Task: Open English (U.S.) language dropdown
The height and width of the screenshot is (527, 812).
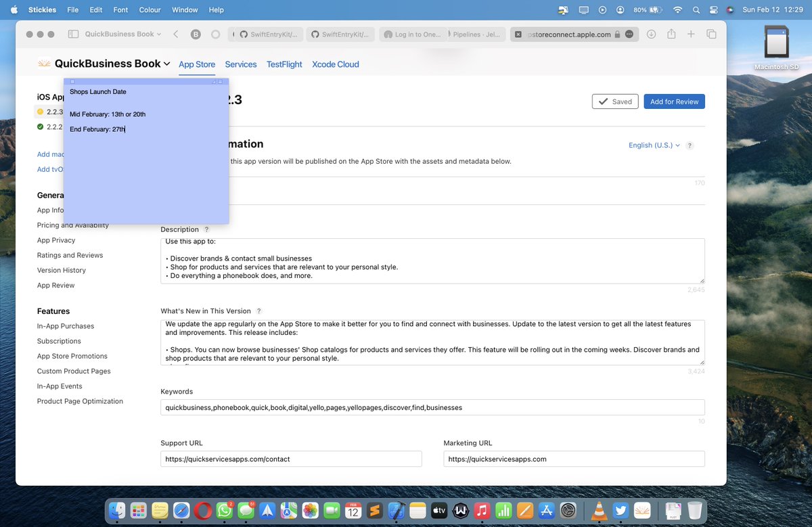Action: tap(654, 145)
